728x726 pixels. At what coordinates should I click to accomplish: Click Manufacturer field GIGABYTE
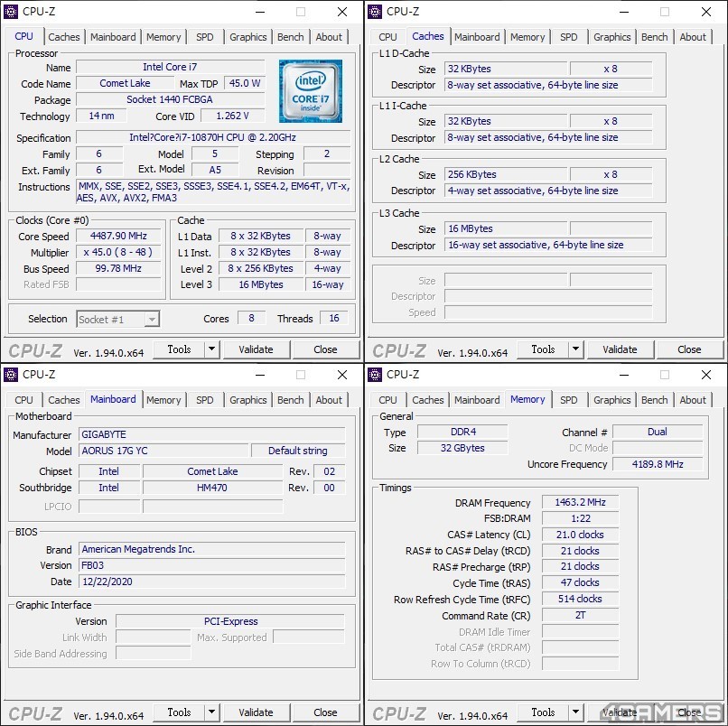[x=211, y=434]
